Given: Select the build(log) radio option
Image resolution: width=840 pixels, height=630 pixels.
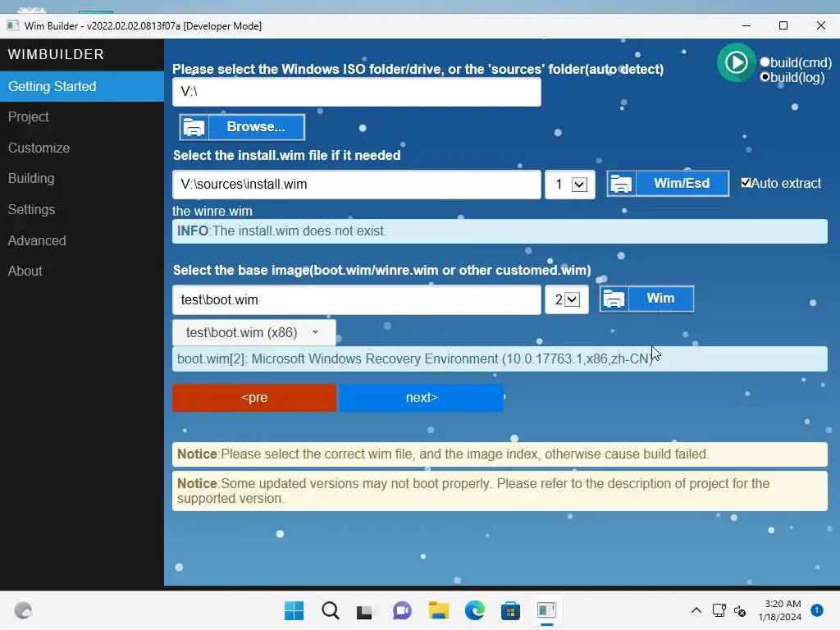Looking at the screenshot, I should click(765, 77).
